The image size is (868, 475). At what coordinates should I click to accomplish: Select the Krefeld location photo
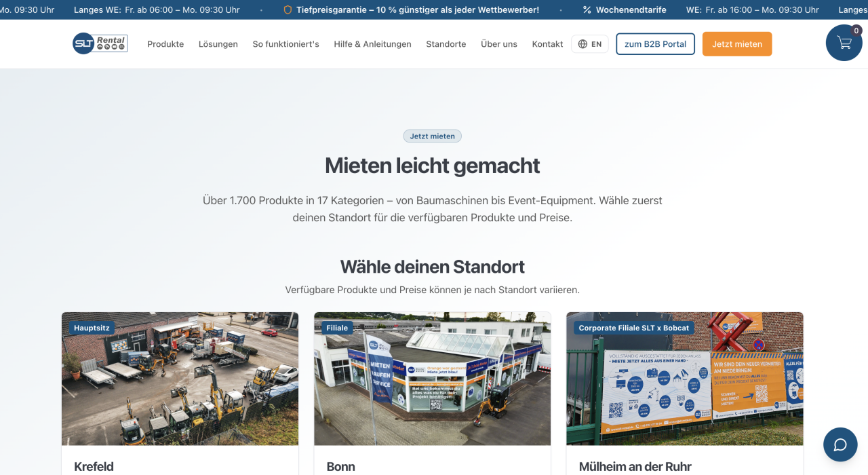[180, 379]
